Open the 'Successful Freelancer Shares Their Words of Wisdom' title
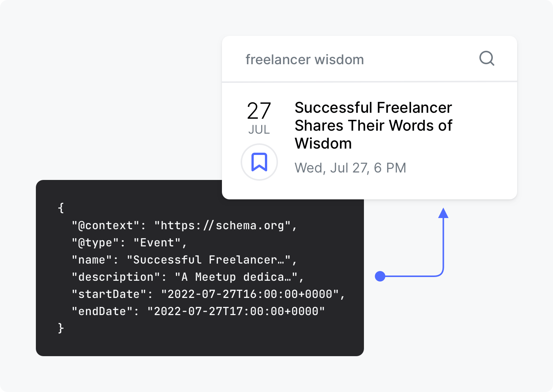The image size is (553, 392). pyautogui.click(x=373, y=125)
